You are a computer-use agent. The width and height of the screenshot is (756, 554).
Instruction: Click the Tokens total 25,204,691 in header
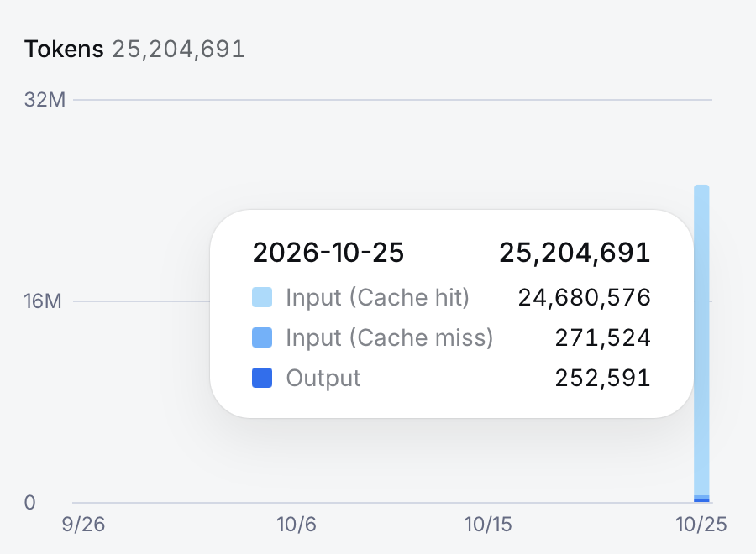click(x=178, y=50)
